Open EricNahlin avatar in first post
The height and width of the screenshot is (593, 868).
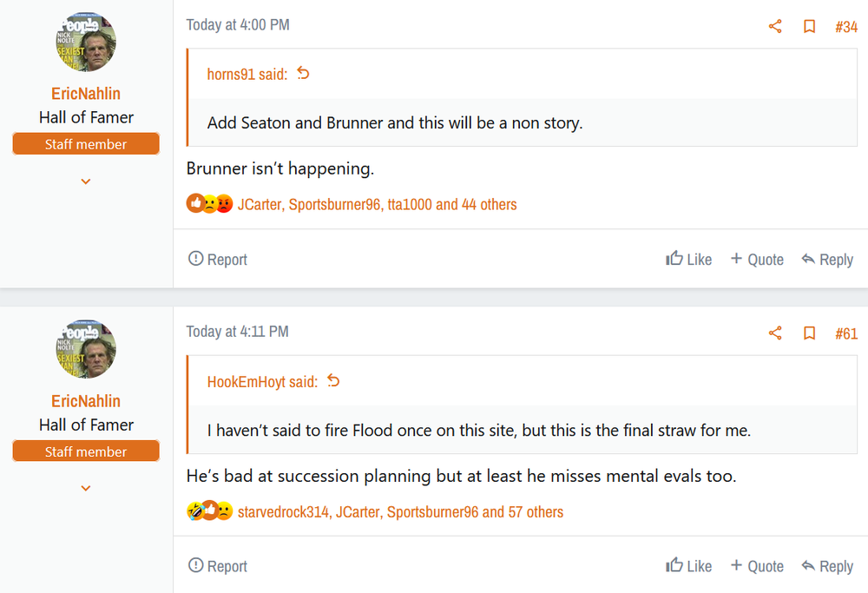click(x=86, y=42)
